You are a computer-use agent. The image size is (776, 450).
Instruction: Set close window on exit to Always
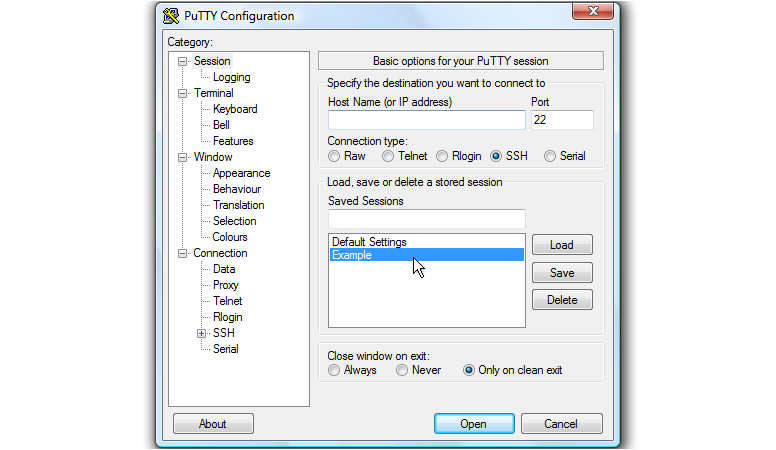point(334,370)
